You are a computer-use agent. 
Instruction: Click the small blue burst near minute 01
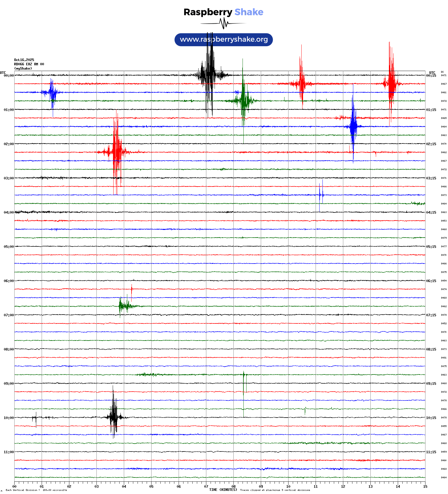52,92
